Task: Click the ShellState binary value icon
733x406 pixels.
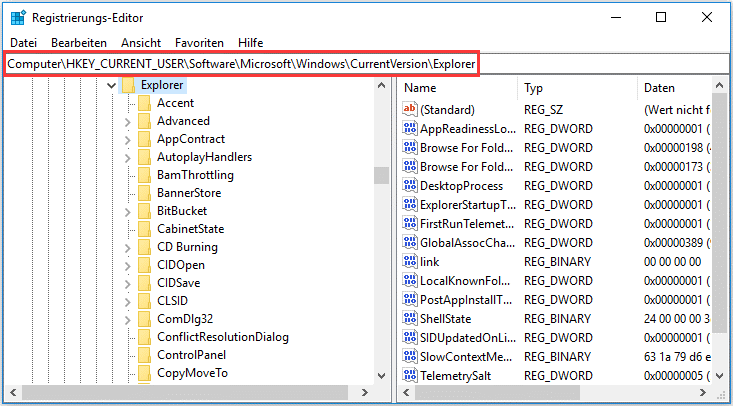Action: [410, 318]
